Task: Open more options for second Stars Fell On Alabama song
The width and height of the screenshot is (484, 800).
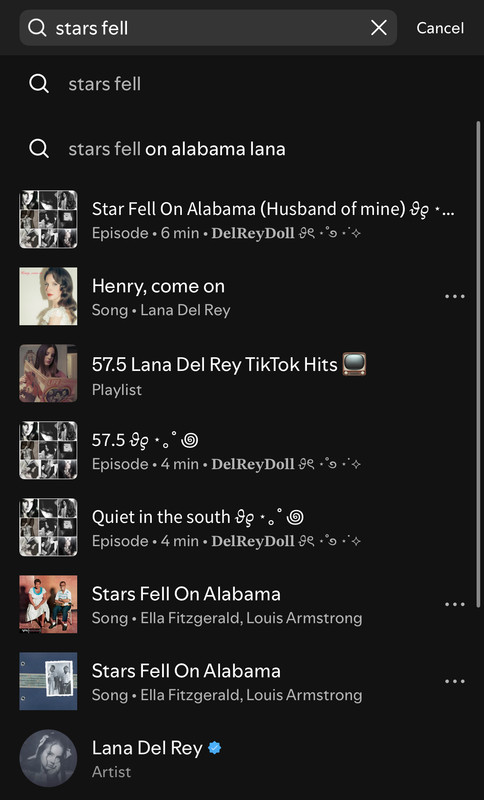Action: click(x=454, y=681)
